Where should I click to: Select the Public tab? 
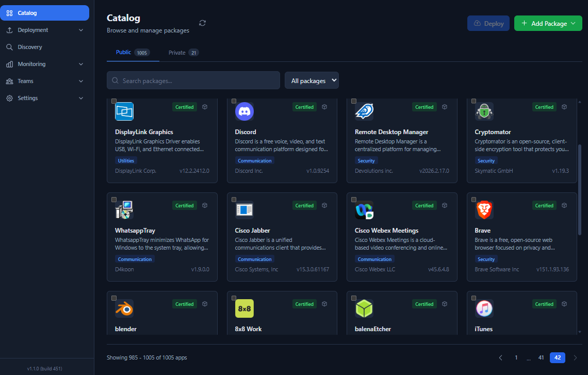click(133, 53)
